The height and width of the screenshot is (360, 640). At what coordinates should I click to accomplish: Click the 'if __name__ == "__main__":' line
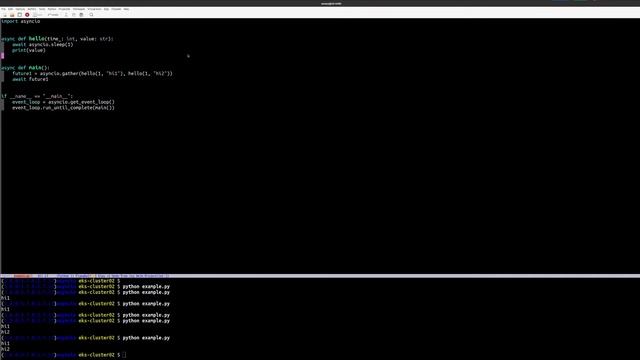point(37,96)
